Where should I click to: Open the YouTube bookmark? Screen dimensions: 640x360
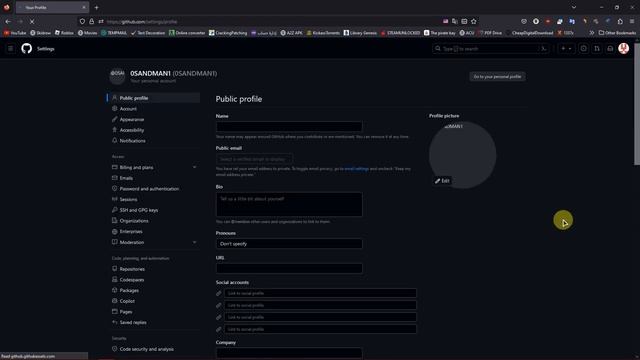(15, 33)
